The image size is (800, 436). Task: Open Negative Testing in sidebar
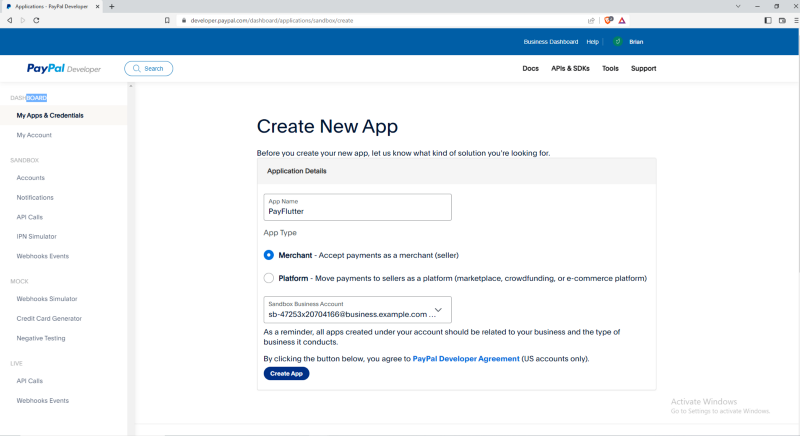tap(41, 338)
